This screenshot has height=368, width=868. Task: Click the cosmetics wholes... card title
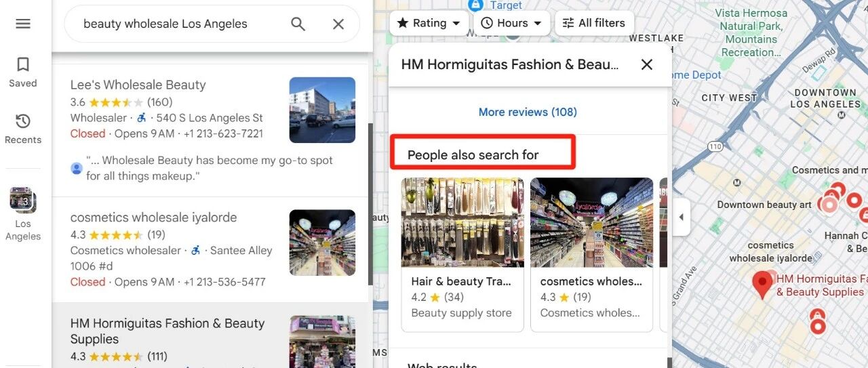pyautogui.click(x=591, y=281)
